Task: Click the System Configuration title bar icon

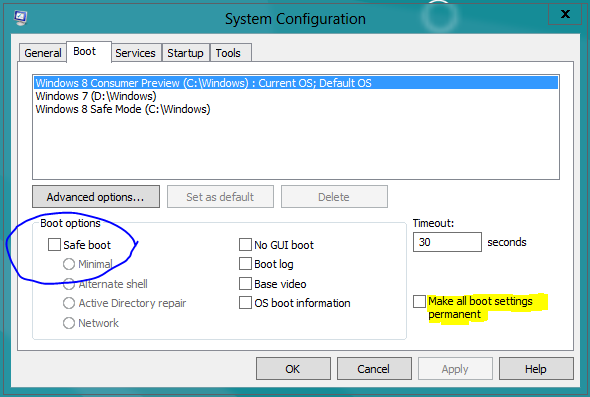Action: point(21,18)
